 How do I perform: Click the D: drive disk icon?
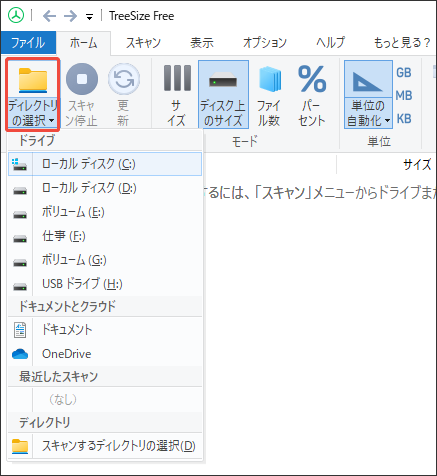pos(20,191)
